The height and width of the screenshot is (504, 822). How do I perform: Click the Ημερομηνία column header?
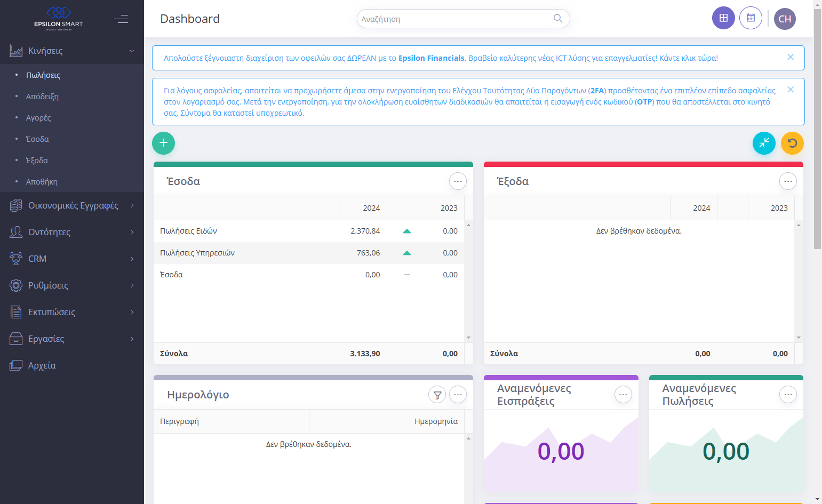(387, 421)
